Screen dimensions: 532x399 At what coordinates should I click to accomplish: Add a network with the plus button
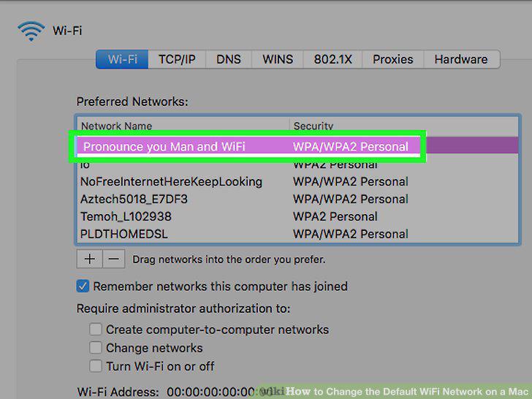[90, 259]
